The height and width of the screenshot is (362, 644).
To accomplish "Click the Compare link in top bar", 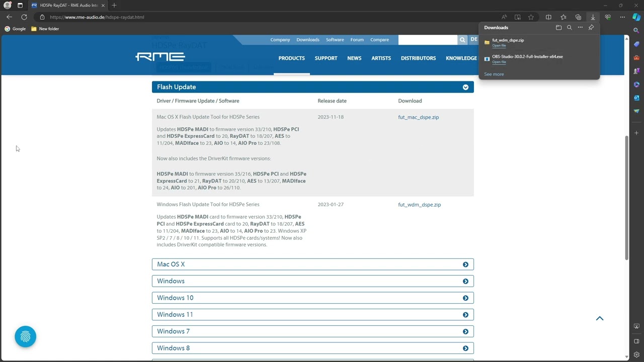I will pyautogui.click(x=379, y=40).
